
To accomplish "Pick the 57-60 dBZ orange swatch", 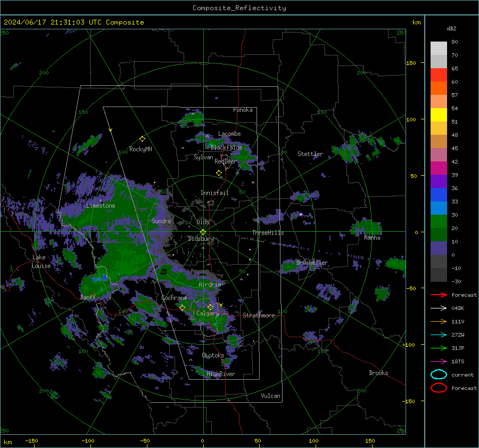I will point(439,88).
